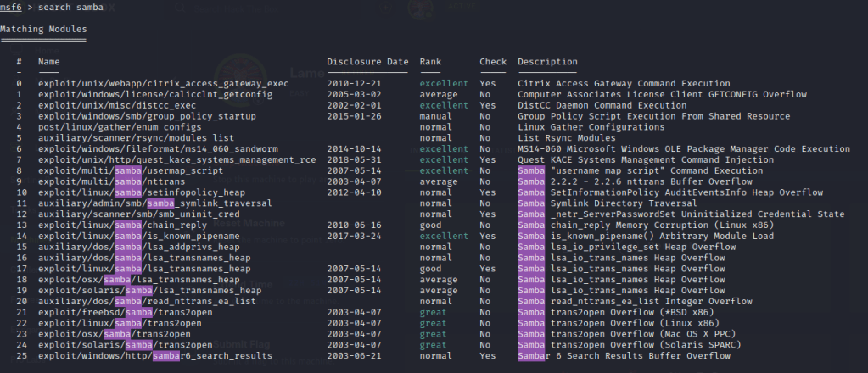This screenshot has height=373, width=868.
Task: Click the Check column header
Action: pos(493,63)
